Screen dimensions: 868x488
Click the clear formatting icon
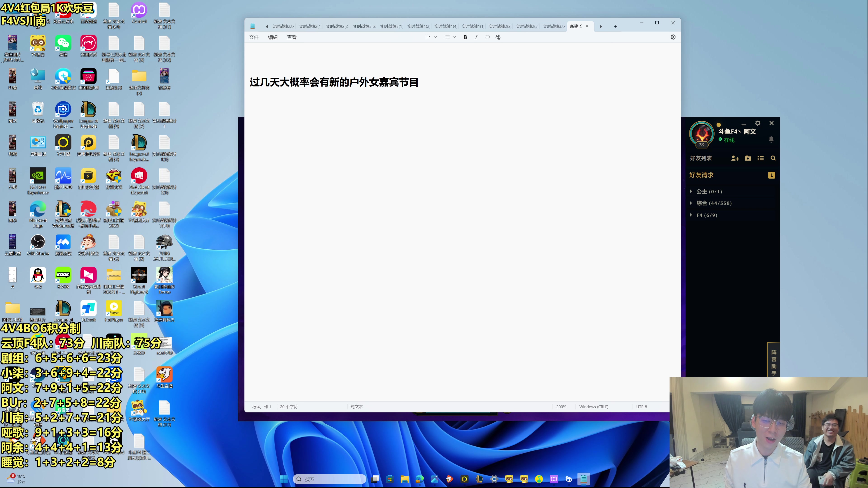tap(498, 37)
